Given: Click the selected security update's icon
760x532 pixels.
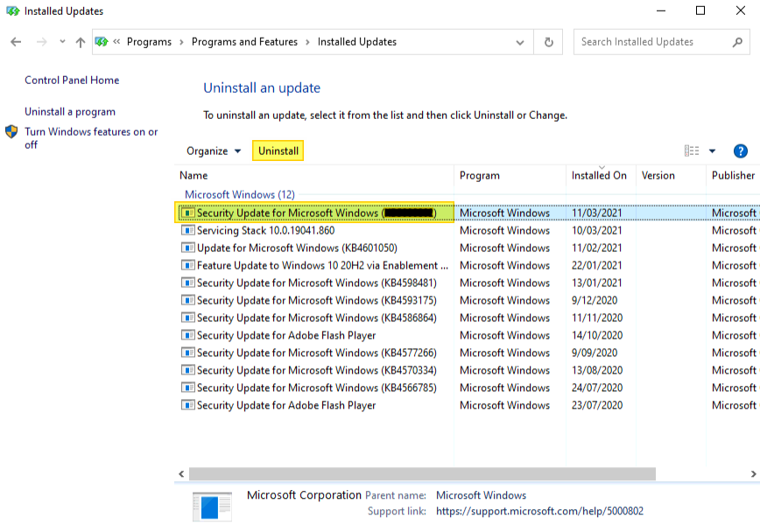Looking at the screenshot, I should [187, 213].
